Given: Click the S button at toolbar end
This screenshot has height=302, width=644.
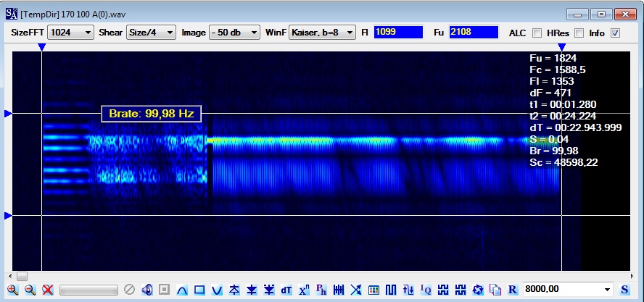Looking at the screenshot, I should tap(624, 290).
